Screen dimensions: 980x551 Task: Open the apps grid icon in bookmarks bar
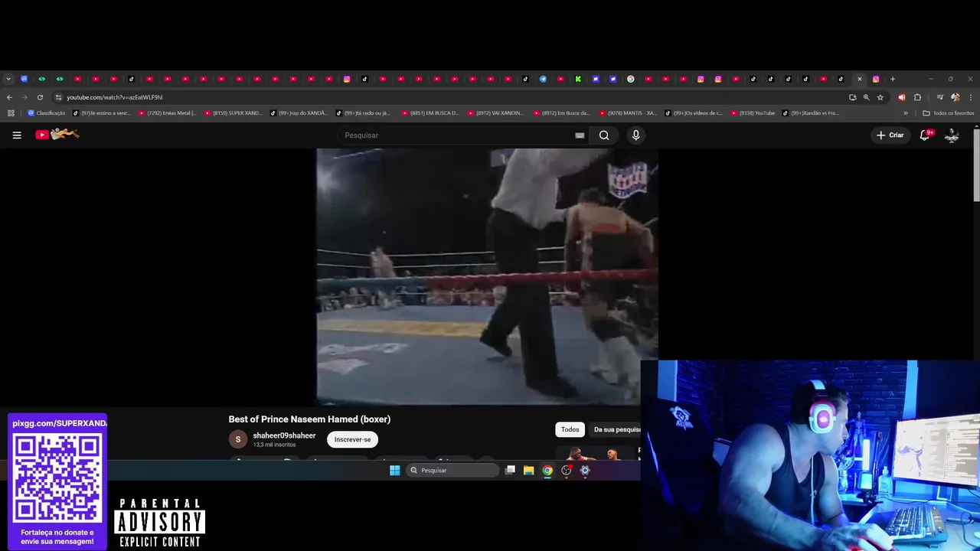(11, 113)
